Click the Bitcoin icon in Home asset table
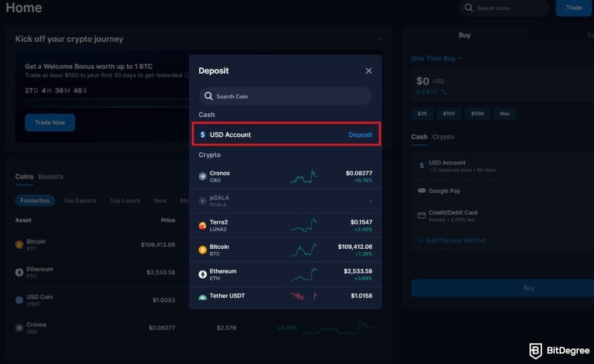 click(x=19, y=245)
